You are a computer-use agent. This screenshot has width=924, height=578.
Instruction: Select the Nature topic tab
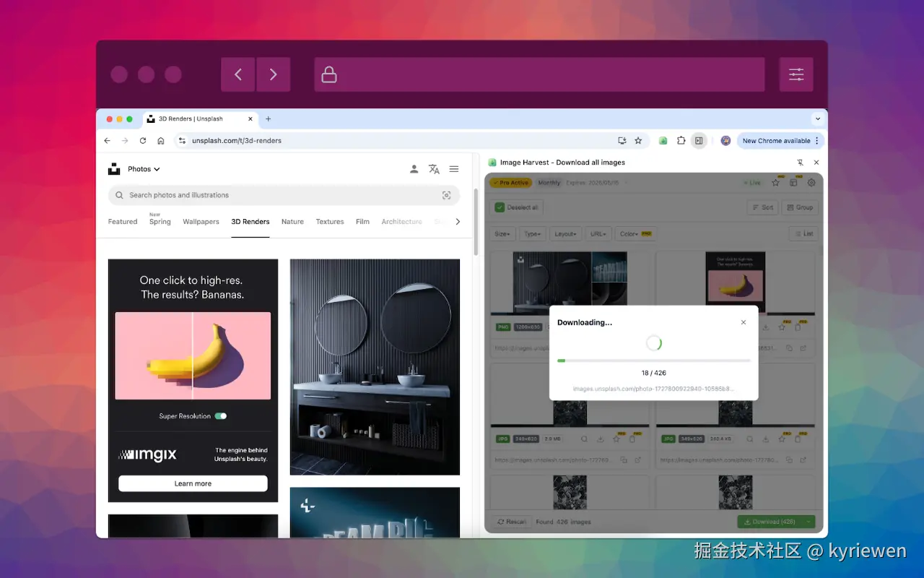(x=292, y=222)
